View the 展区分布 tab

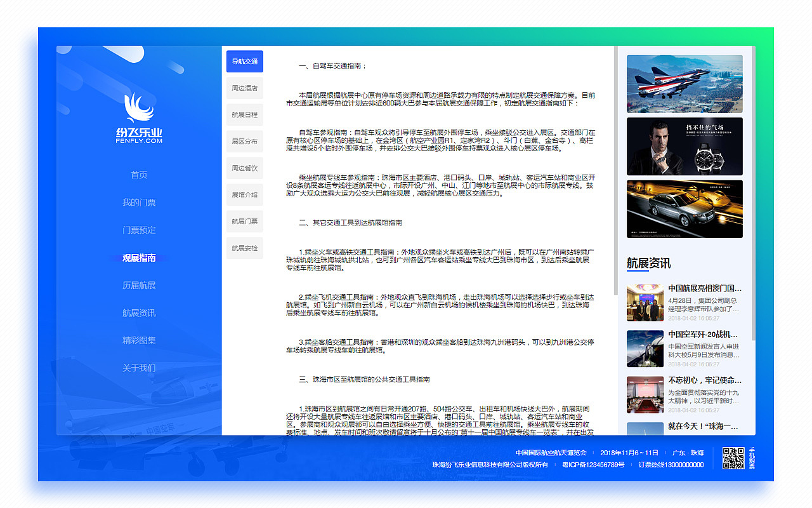coord(245,142)
